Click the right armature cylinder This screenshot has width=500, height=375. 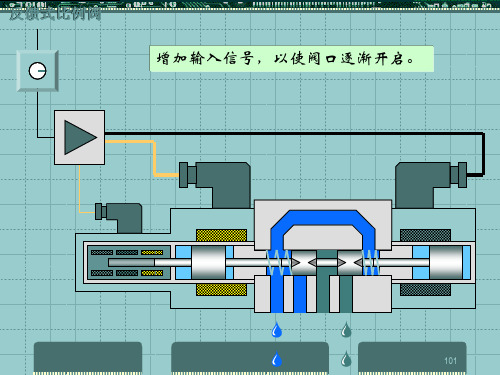(x=446, y=263)
